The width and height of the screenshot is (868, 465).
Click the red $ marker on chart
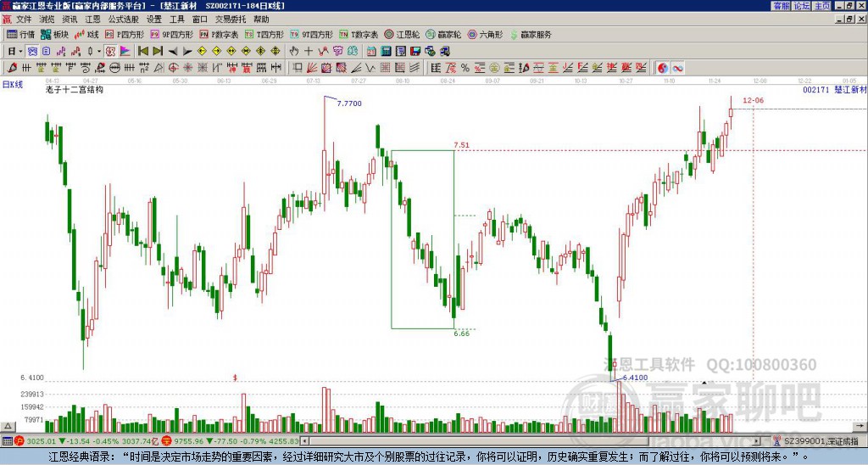(235, 378)
